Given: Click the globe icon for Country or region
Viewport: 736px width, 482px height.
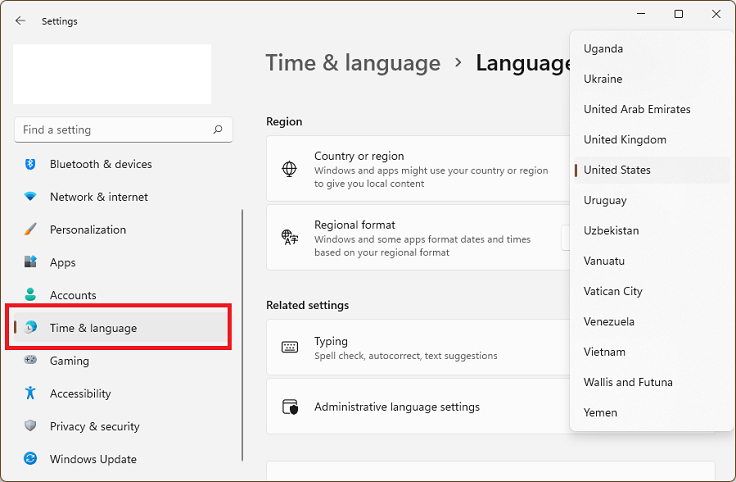Looking at the screenshot, I should 289,169.
